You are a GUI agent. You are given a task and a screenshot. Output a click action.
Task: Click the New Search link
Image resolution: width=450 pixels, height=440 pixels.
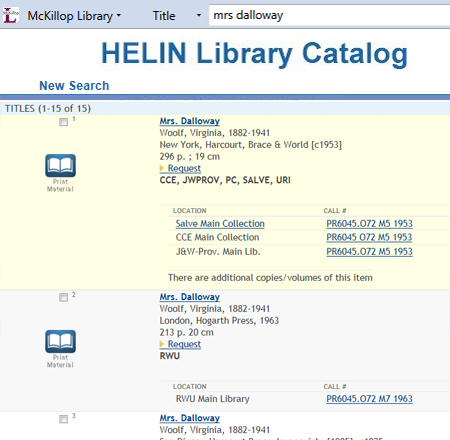tap(74, 86)
